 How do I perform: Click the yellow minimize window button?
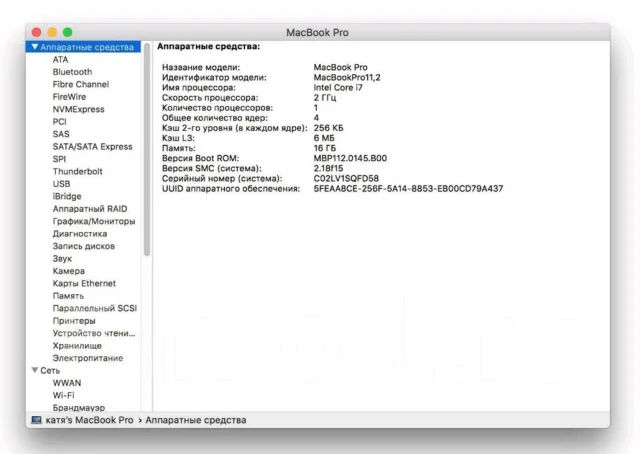(52, 32)
